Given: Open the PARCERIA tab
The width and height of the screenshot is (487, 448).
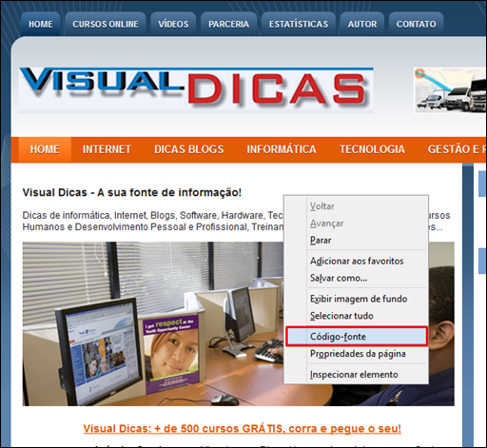Looking at the screenshot, I should coord(228,24).
